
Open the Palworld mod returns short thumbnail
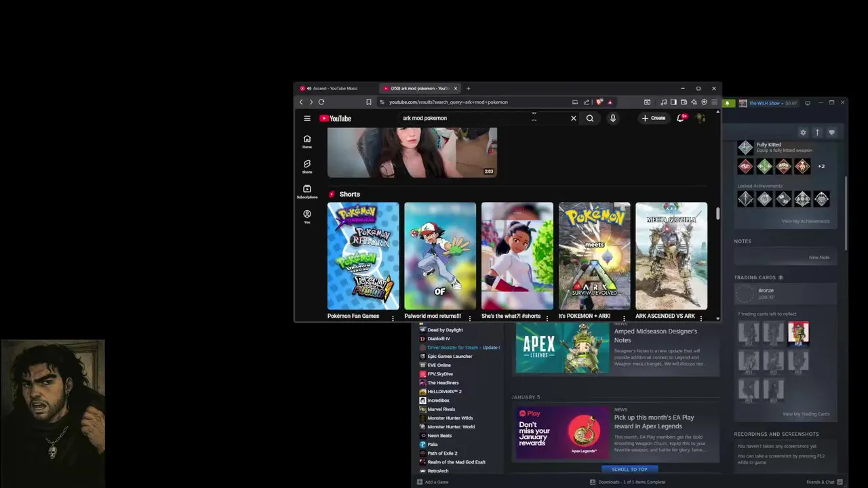440,256
